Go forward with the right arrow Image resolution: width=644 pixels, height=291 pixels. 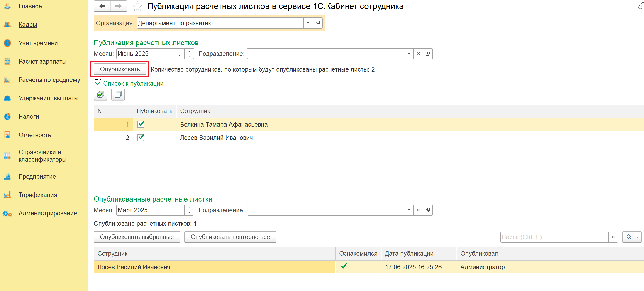pyautogui.click(x=119, y=6)
